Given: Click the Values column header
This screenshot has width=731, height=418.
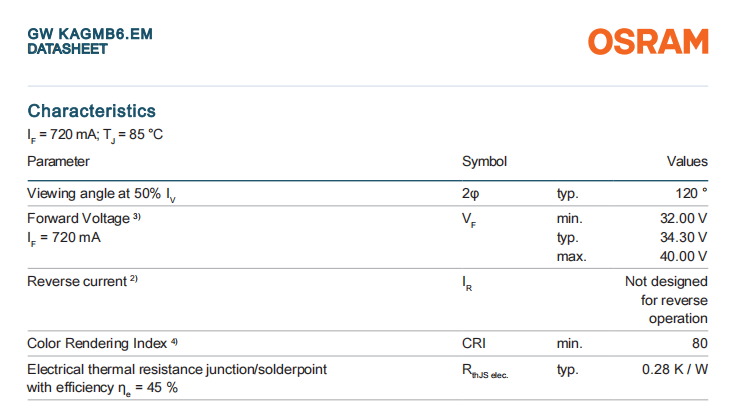Looking at the screenshot, I should [687, 161].
